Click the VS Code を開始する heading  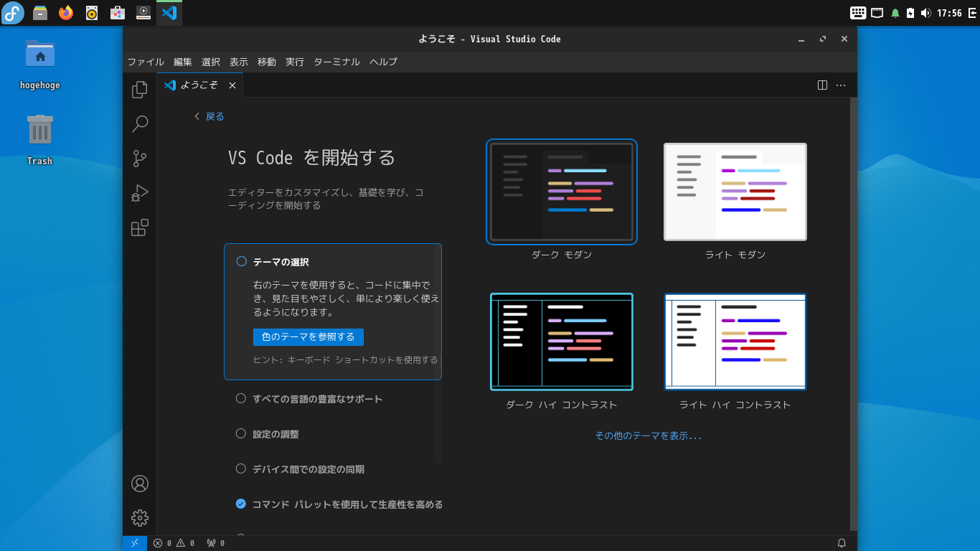click(311, 157)
